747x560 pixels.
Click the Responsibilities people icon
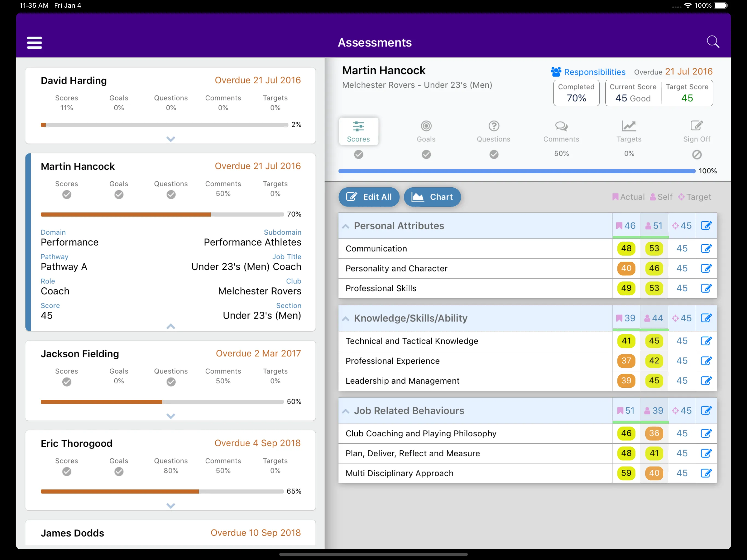(x=556, y=72)
